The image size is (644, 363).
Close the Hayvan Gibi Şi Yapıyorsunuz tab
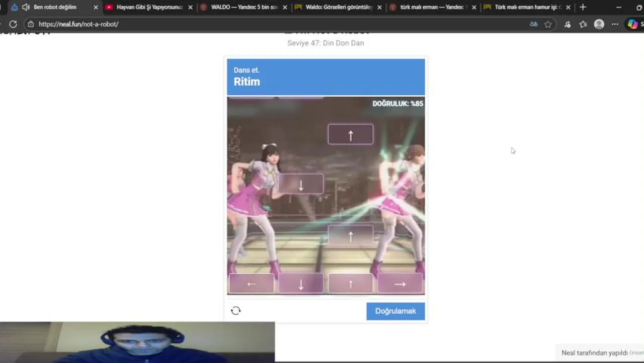click(190, 7)
